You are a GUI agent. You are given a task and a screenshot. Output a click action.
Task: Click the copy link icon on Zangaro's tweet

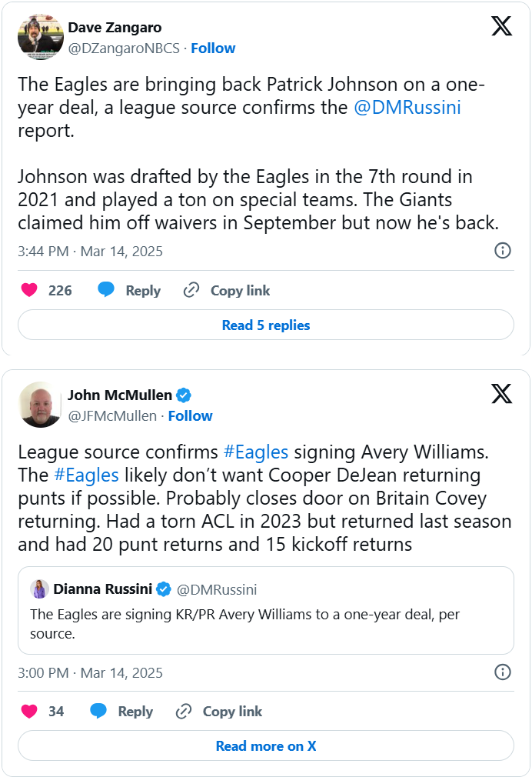(x=191, y=290)
